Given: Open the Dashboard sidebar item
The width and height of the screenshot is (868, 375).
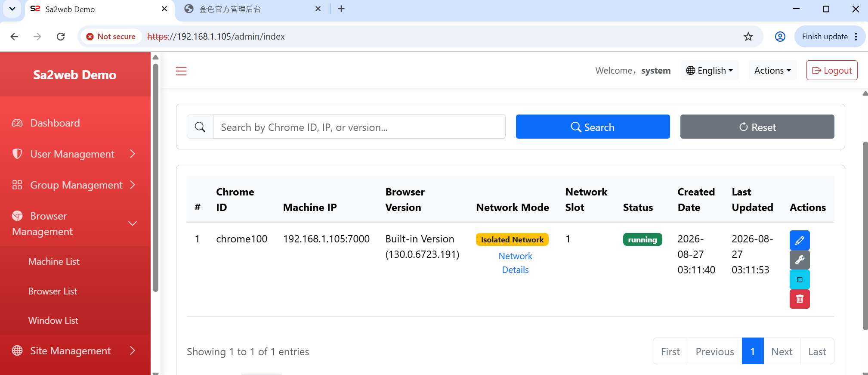Looking at the screenshot, I should [75, 123].
